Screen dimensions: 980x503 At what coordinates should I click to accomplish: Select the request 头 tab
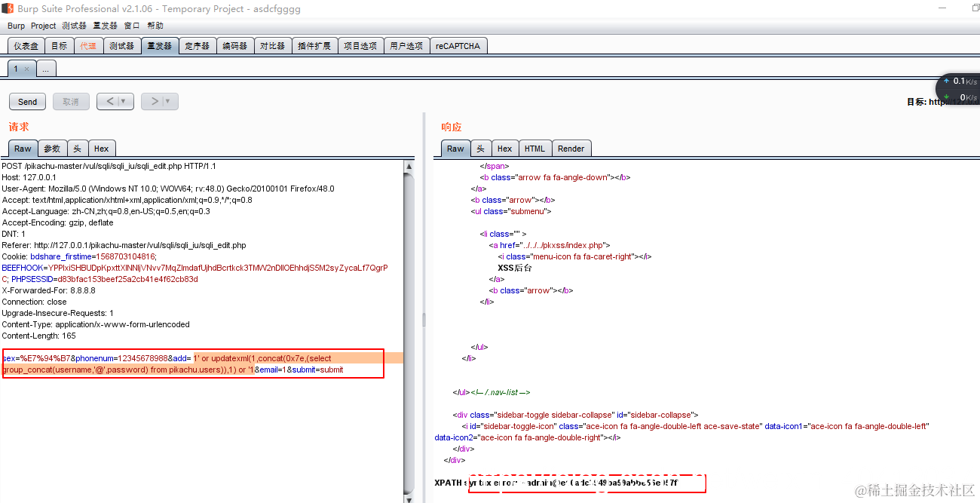click(x=78, y=149)
